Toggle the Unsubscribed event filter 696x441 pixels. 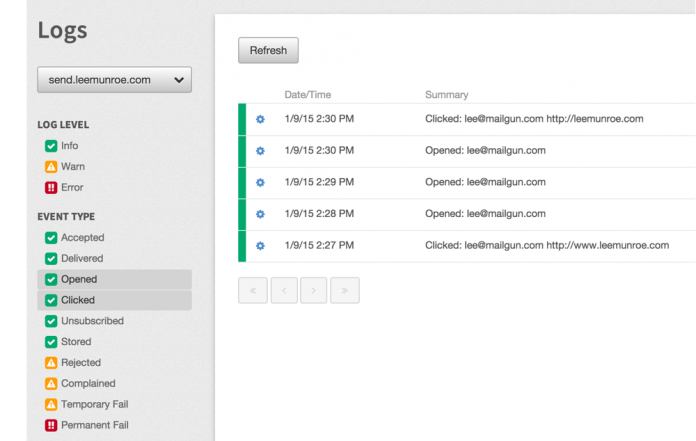coord(51,321)
